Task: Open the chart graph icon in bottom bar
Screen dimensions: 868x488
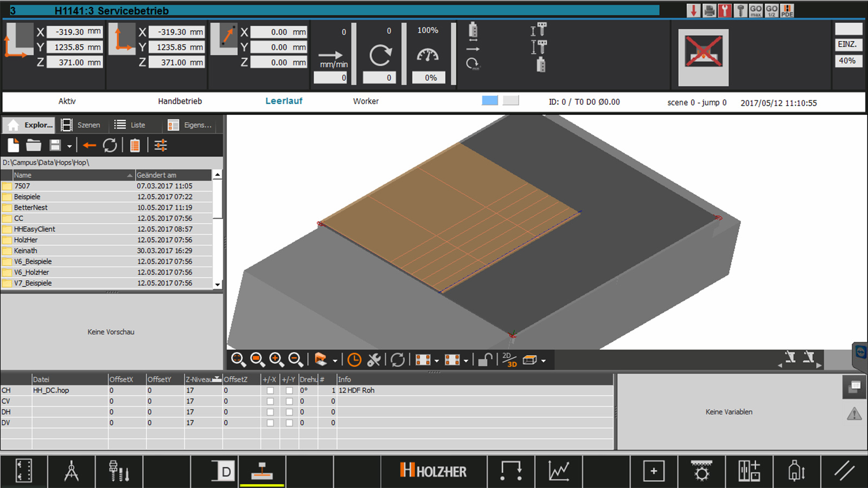Action: pos(558,471)
